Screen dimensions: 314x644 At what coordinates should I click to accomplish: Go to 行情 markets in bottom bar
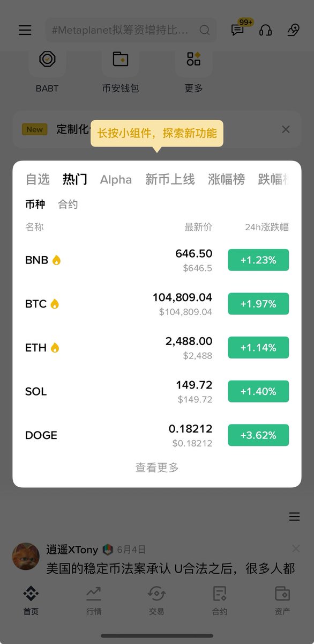tap(94, 601)
